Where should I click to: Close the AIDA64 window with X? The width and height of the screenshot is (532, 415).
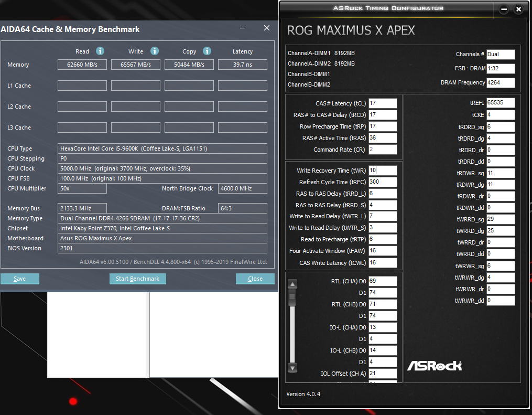267,28
